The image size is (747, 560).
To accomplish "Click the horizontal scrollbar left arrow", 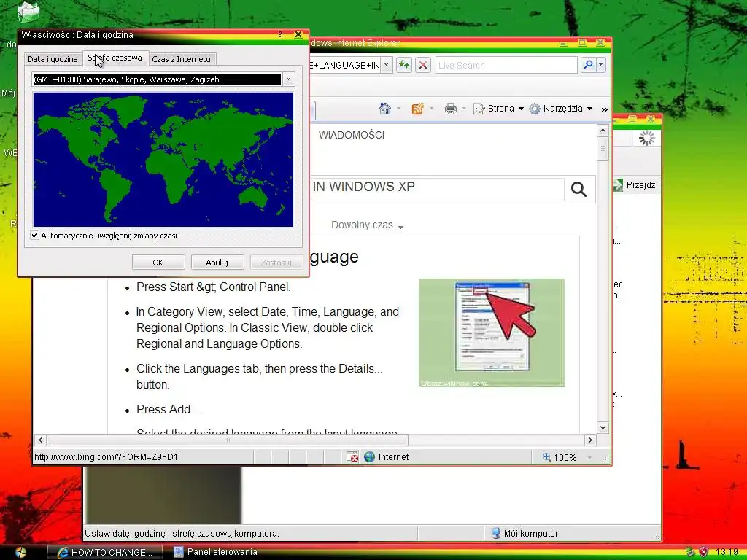I will click(x=41, y=440).
